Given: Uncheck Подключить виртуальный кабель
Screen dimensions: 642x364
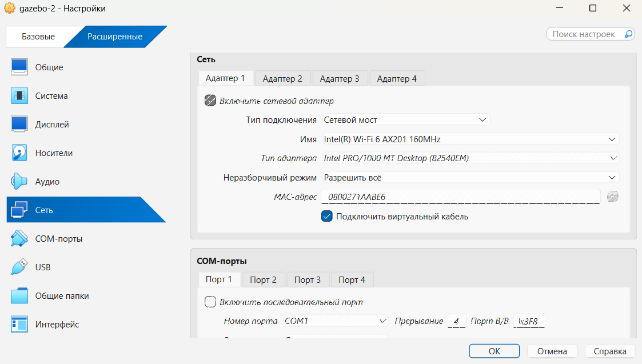Looking at the screenshot, I should [x=327, y=216].
